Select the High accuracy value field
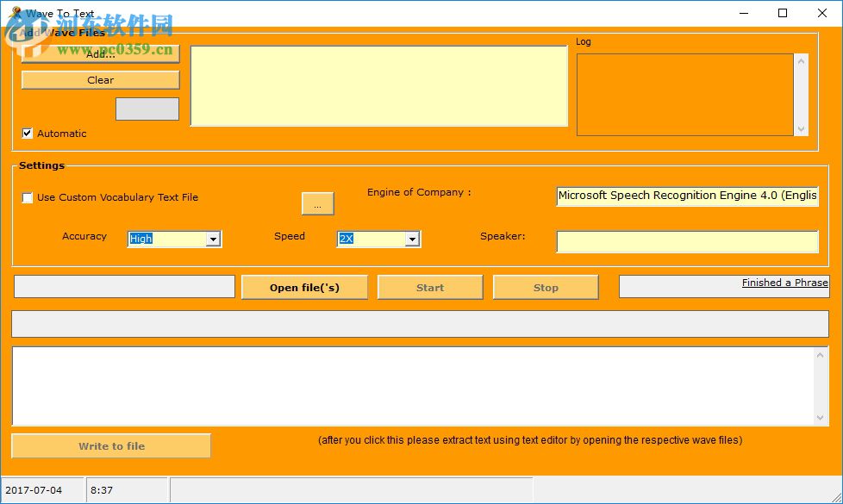Screen dimensions: 843x504 point(167,240)
